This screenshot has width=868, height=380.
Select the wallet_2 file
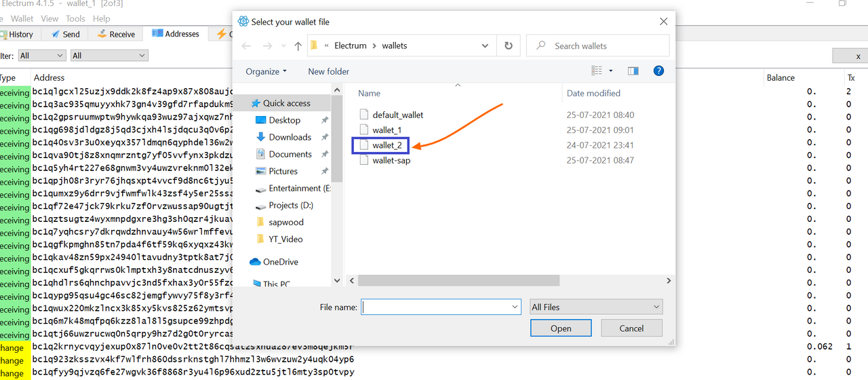pos(387,145)
